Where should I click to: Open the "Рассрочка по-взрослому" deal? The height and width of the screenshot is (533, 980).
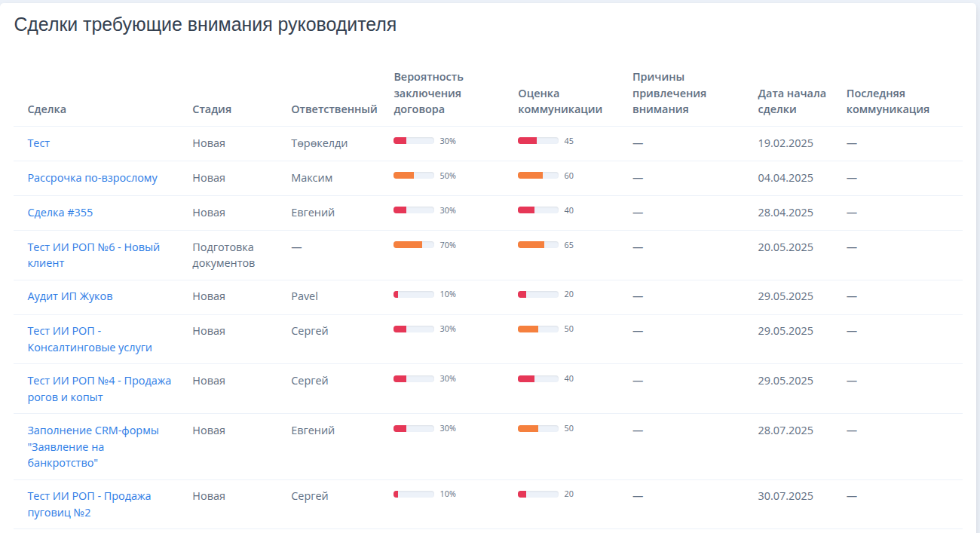click(x=92, y=178)
